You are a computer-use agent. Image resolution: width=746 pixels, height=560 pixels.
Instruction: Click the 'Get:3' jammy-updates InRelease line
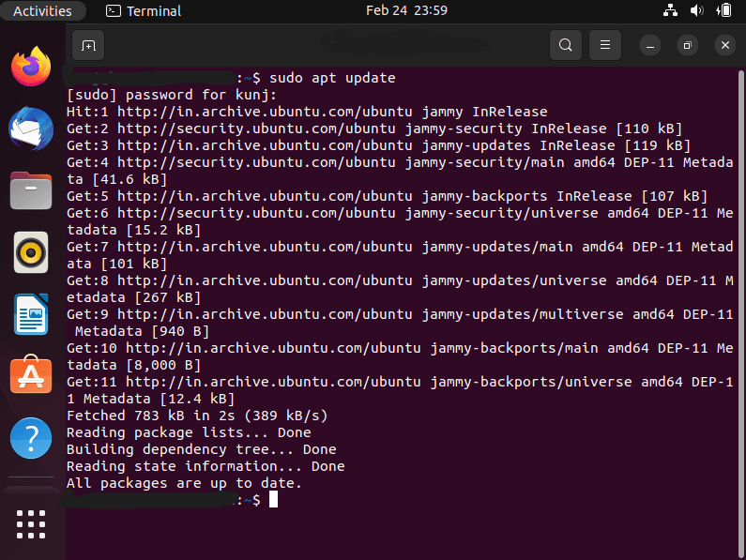pyautogui.click(x=379, y=145)
